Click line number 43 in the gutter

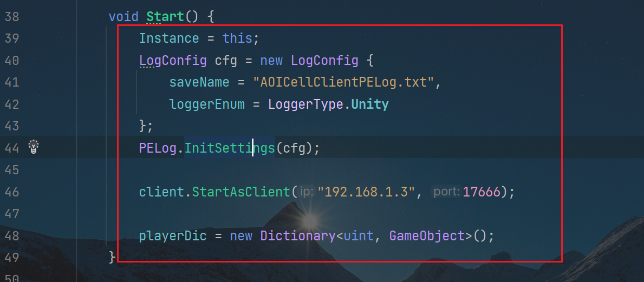[12, 126]
